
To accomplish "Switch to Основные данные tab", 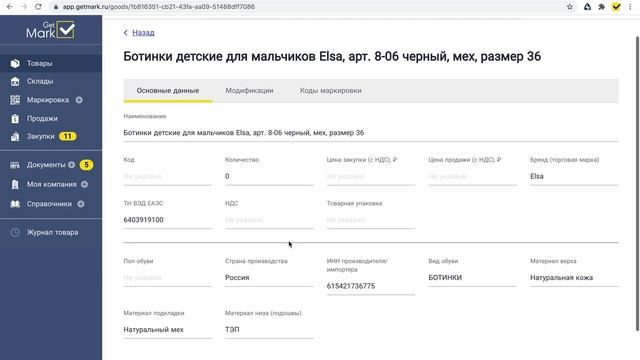I will tap(168, 91).
